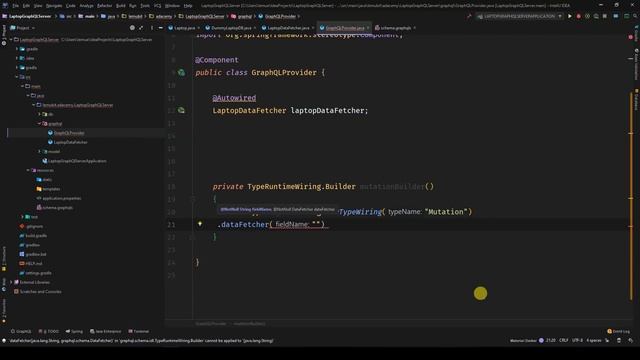640x360 pixels.
Task: Open the Project view selector dropdown
Action: [x=22, y=28]
